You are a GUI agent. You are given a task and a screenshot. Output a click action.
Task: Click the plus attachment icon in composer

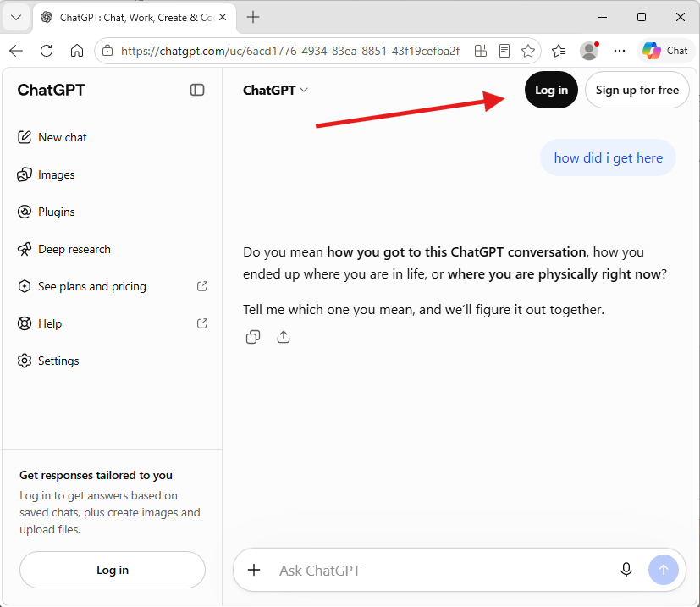click(254, 570)
